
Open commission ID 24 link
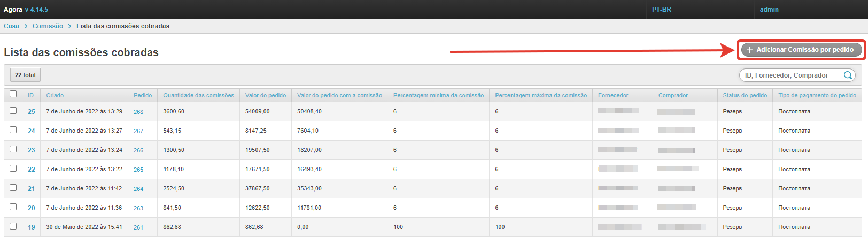[32, 131]
